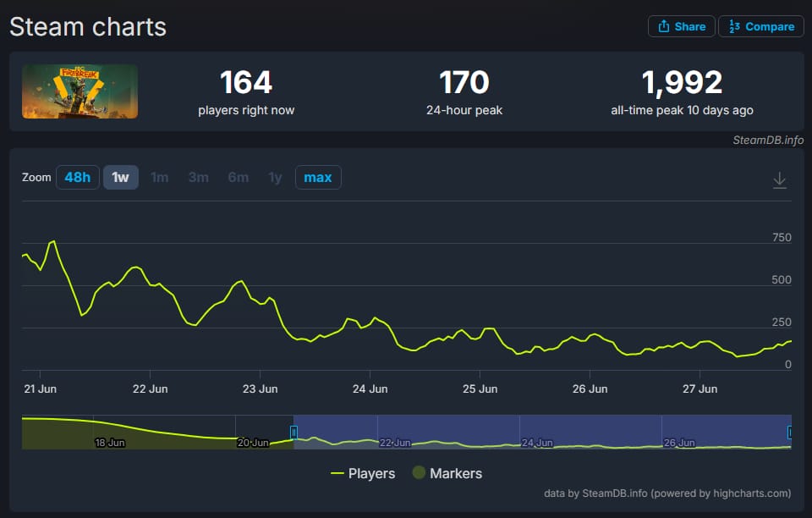Click the peak near 21 Jun on chart
This screenshot has width=812, height=518.
tap(53, 241)
